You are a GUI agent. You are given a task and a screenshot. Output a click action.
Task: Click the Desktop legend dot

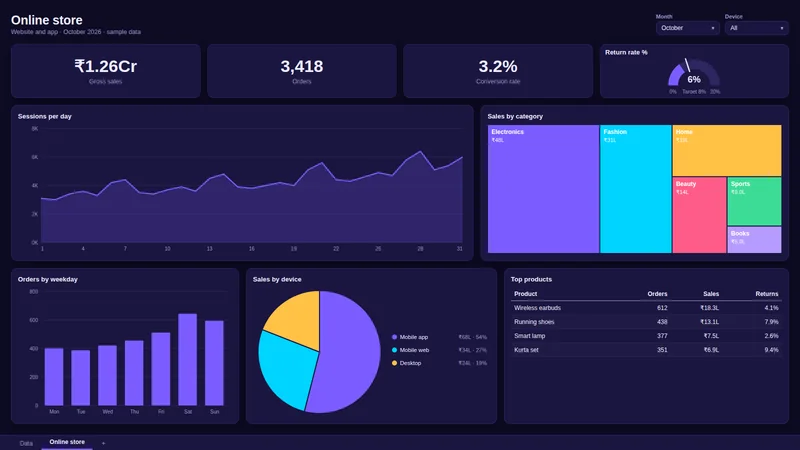(x=394, y=363)
